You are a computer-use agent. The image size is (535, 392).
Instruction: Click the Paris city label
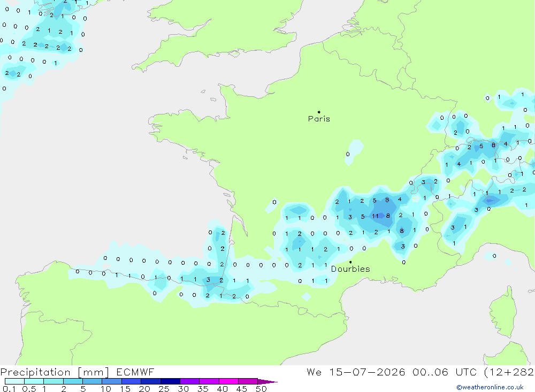click(319, 119)
